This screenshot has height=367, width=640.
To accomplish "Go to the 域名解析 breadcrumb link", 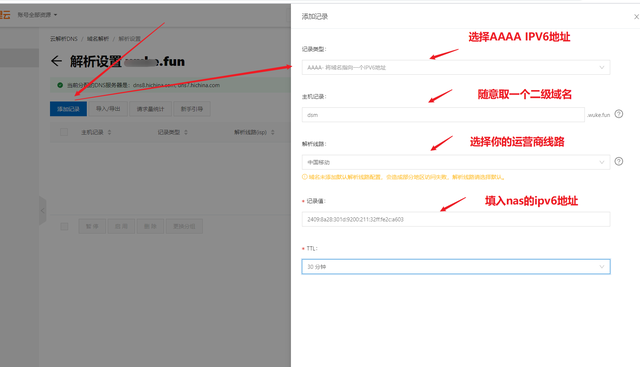I will click(x=98, y=39).
